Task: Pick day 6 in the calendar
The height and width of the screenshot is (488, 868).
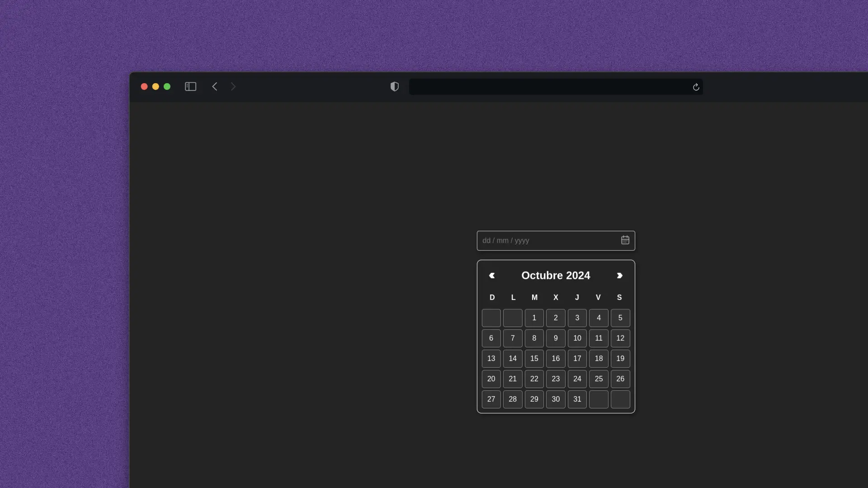Action: coord(491,338)
